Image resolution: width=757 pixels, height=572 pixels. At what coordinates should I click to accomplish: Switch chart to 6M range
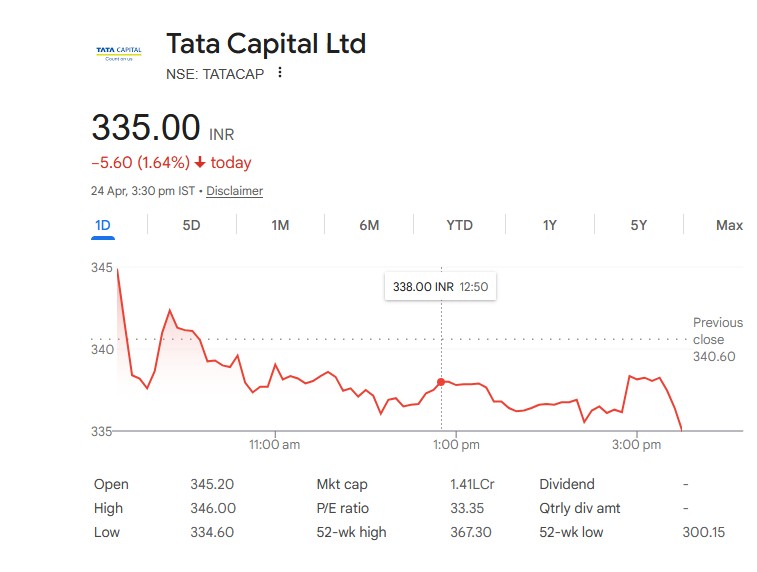(x=369, y=225)
